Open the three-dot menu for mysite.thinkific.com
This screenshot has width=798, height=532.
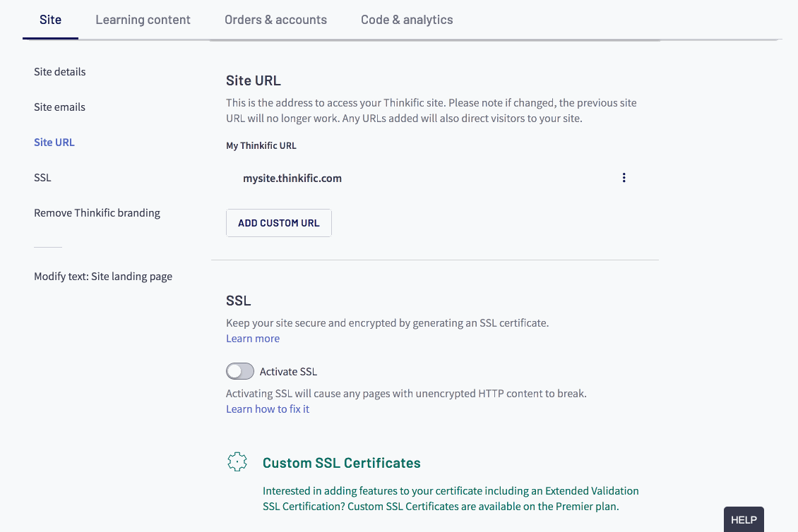coord(624,178)
